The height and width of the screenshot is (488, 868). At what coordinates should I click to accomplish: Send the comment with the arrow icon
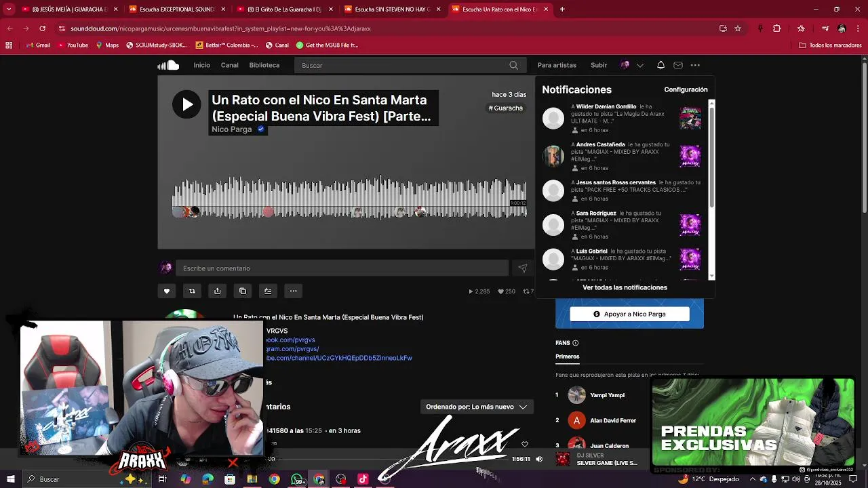[522, 268]
